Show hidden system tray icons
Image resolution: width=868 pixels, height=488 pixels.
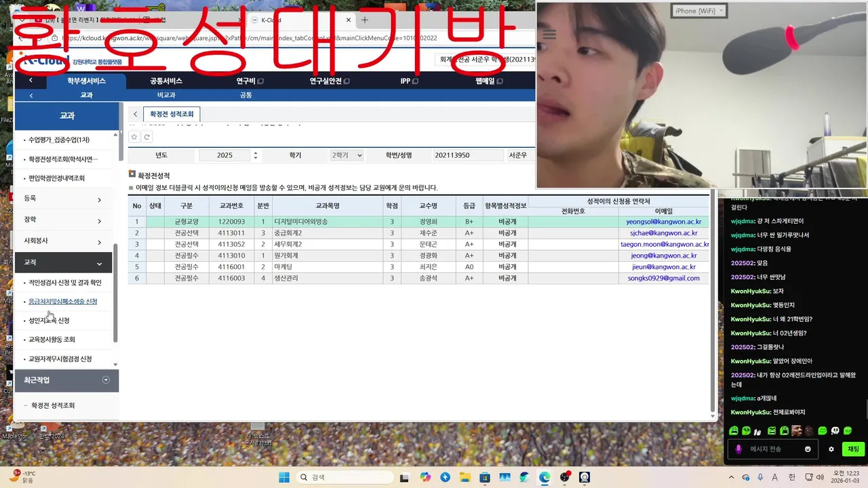pos(731,477)
